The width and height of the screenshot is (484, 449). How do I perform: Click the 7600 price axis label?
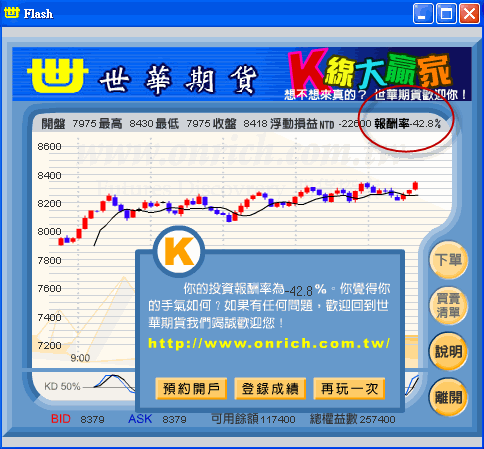point(49,288)
